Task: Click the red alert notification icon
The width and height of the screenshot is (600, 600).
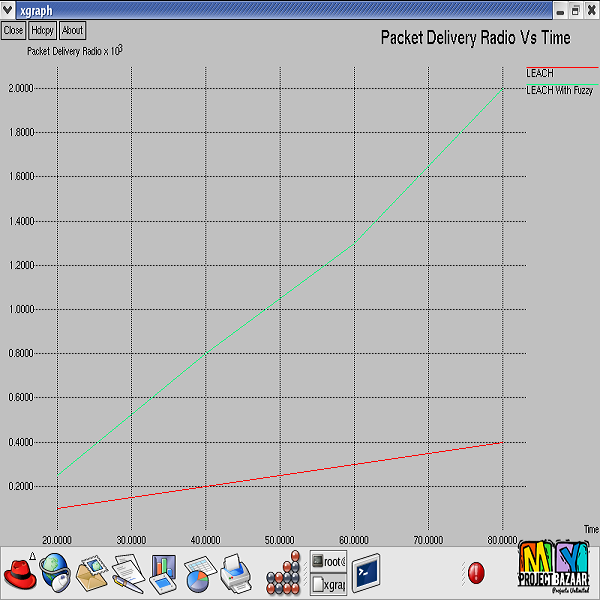Action: click(475, 573)
